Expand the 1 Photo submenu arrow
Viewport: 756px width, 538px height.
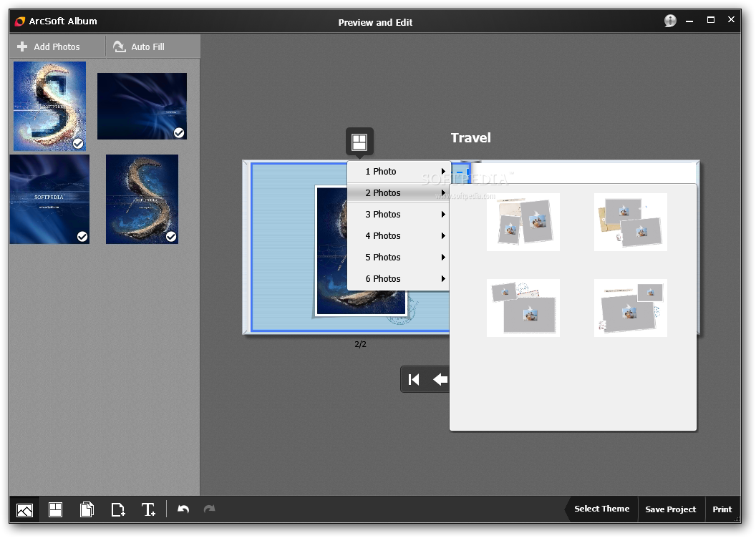tap(443, 171)
